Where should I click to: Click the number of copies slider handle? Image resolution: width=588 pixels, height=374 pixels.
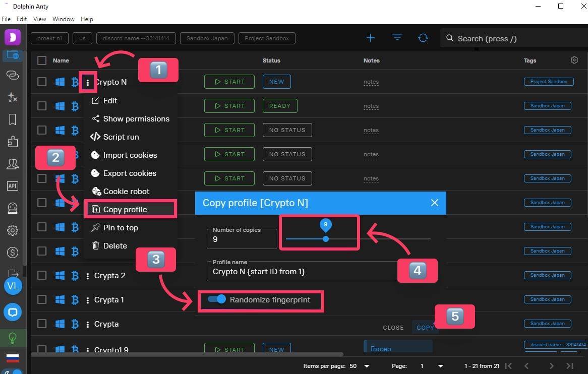[x=325, y=239]
